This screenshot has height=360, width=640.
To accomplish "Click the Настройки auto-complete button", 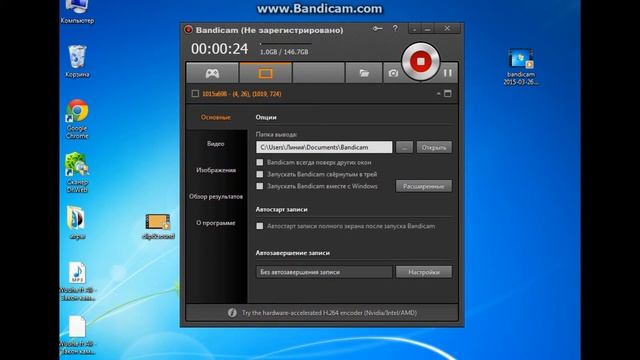I will (424, 272).
